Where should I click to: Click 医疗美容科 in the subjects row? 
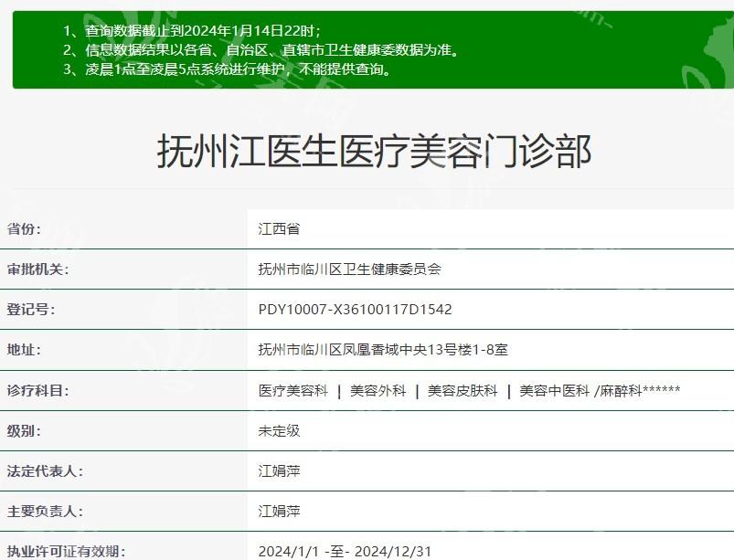point(293,391)
